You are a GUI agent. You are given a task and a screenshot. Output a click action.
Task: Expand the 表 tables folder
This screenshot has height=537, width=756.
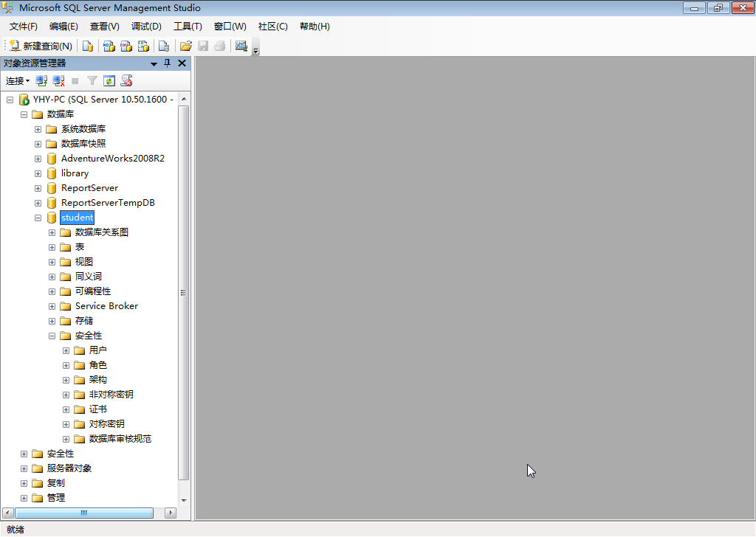[x=52, y=248]
